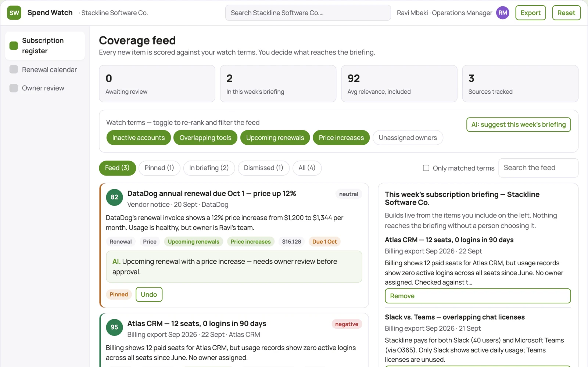This screenshot has width=588, height=367.
Task: Open Slack vs. Teams briefing heading
Action: pyautogui.click(x=455, y=317)
